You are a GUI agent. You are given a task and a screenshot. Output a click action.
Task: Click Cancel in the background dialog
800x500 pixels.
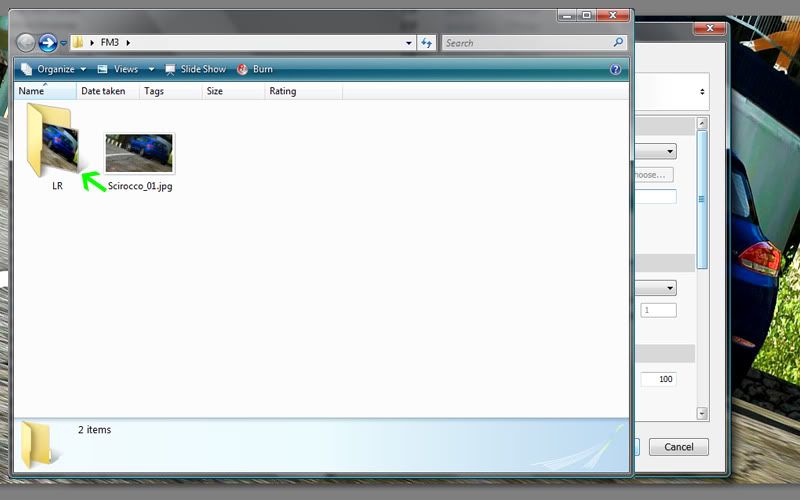(679, 447)
